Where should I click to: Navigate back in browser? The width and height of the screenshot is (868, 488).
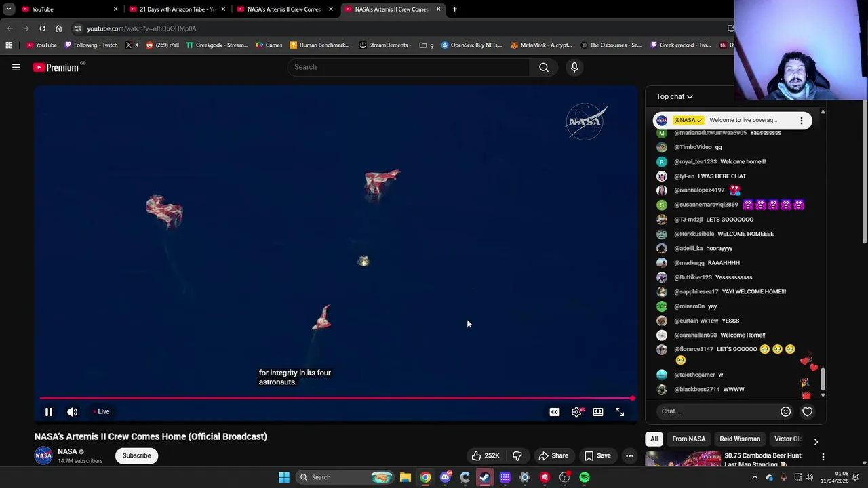coord(9,28)
